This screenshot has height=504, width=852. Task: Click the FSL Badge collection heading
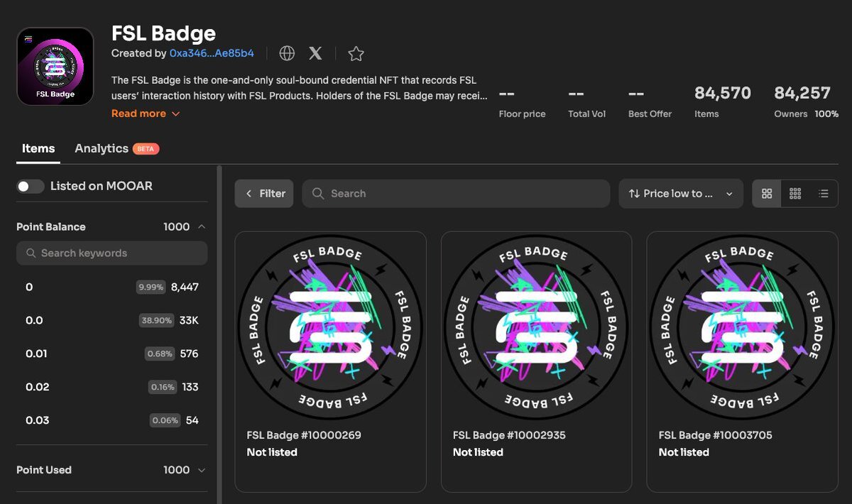(163, 33)
